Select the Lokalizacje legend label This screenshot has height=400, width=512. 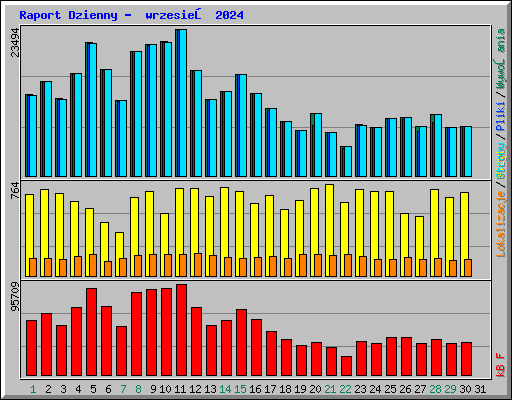pyautogui.click(x=501, y=224)
